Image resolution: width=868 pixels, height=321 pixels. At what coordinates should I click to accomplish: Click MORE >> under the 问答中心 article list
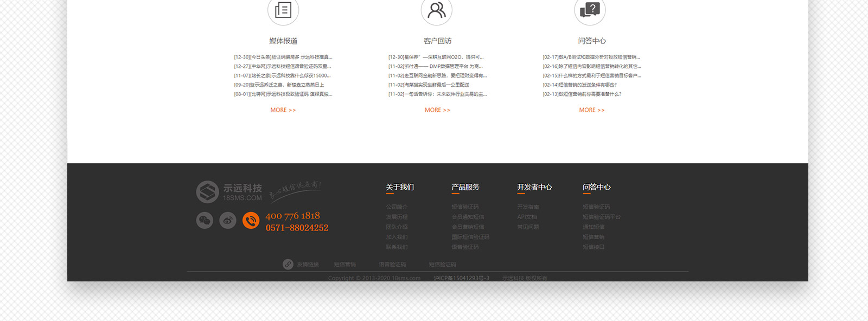pyautogui.click(x=592, y=110)
